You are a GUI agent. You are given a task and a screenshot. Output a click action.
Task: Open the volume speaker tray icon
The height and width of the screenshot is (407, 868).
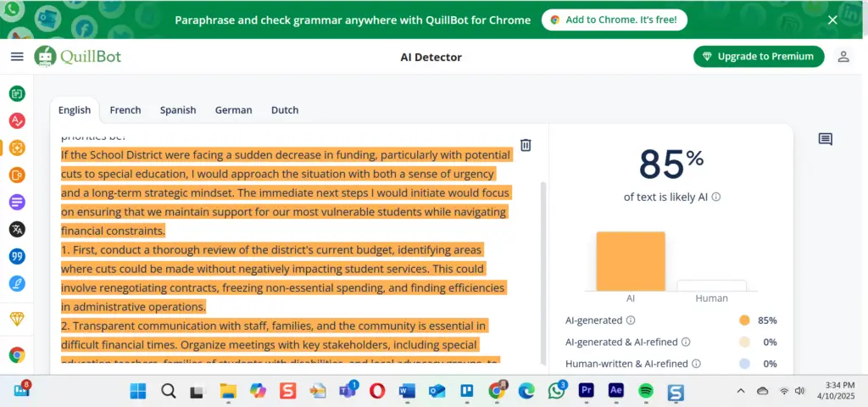[799, 391]
